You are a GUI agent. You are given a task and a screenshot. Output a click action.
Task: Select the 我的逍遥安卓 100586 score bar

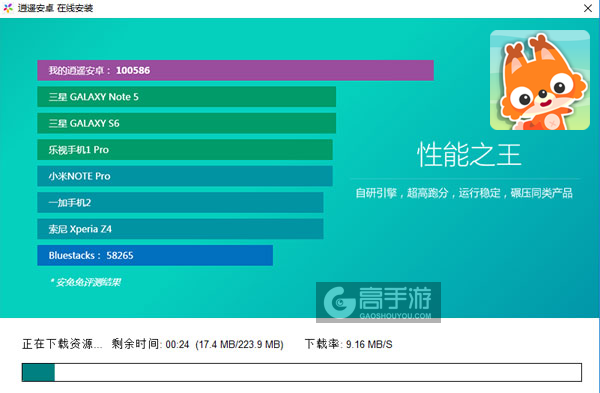(235, 70)
